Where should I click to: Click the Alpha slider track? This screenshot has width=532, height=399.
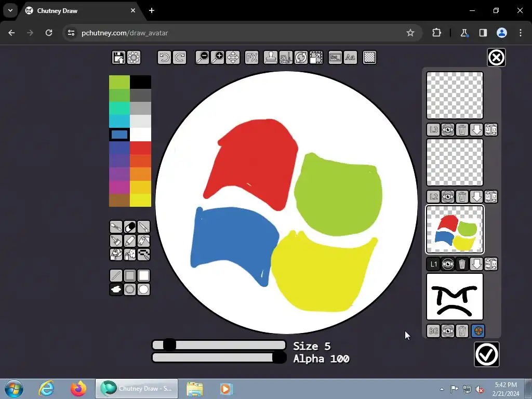tap(219, 357)
